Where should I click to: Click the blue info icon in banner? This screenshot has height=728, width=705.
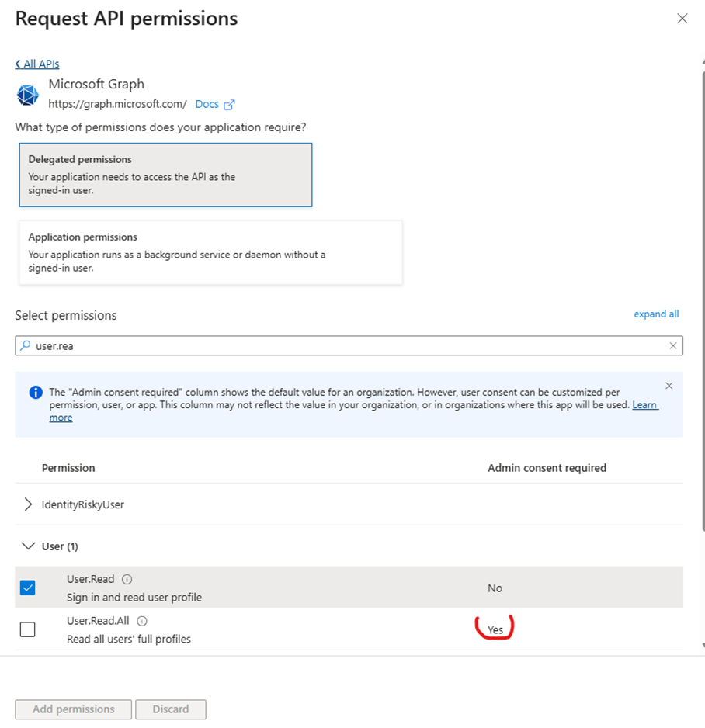click(35, 393)
